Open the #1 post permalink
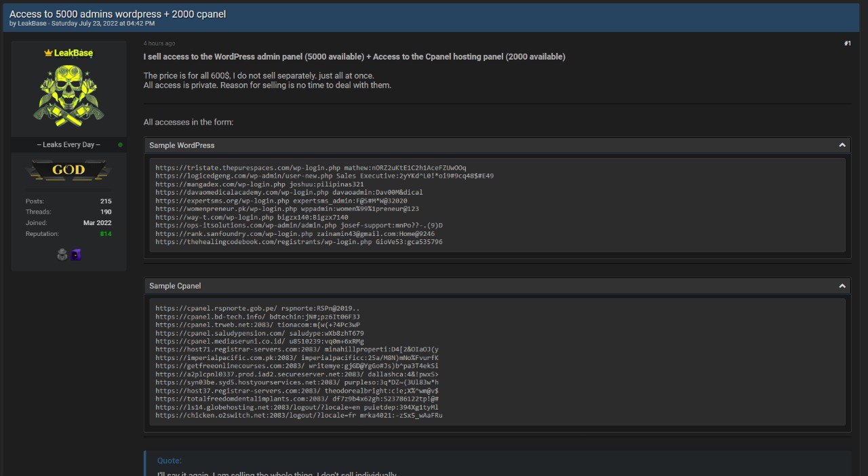This screenshot has height=476, width=868. pyautogui.click(x=847, y=43)
